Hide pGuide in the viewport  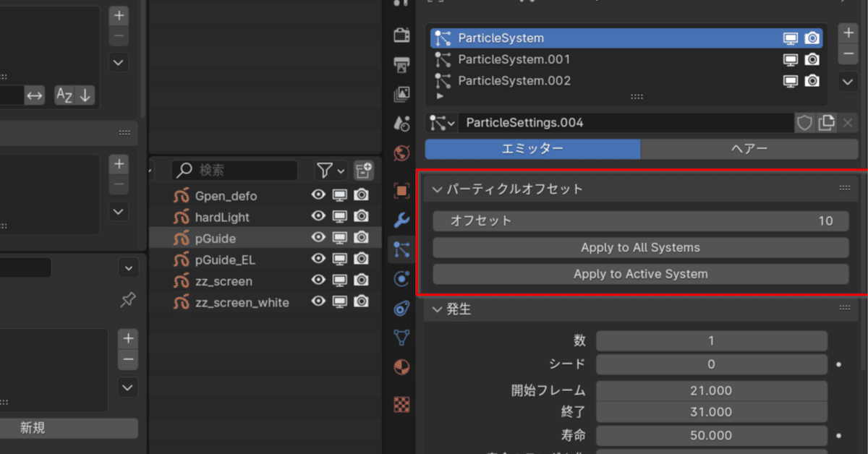(339, 238)
